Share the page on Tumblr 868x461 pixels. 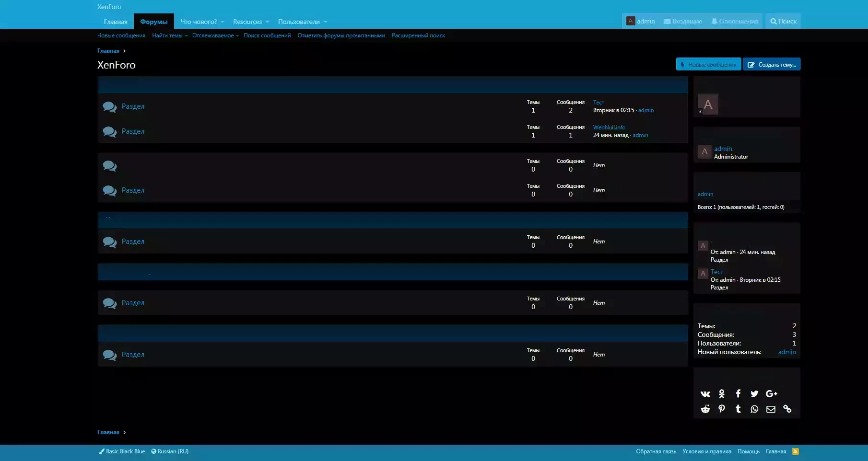(738, 409)
